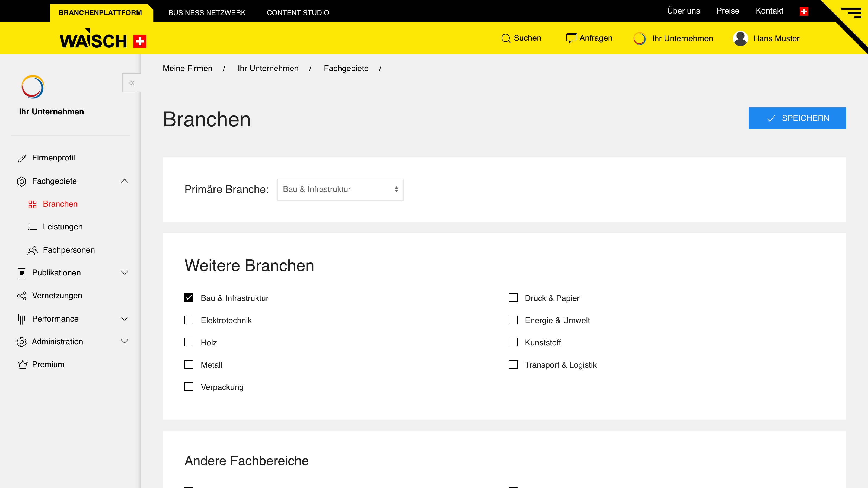The height and width of the screenshot is (488, 868).
Task: Click the Branchen grid icon
Action: coord(32,204)
